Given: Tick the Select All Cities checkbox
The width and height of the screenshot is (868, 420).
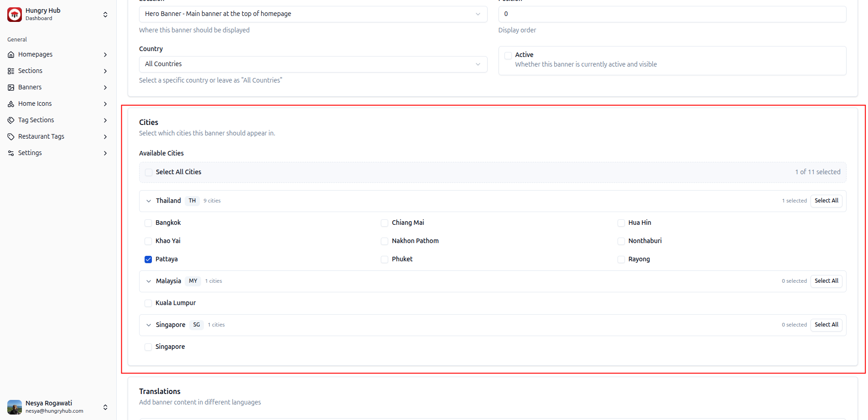Looking at the screenshot, I should (149, 172).
